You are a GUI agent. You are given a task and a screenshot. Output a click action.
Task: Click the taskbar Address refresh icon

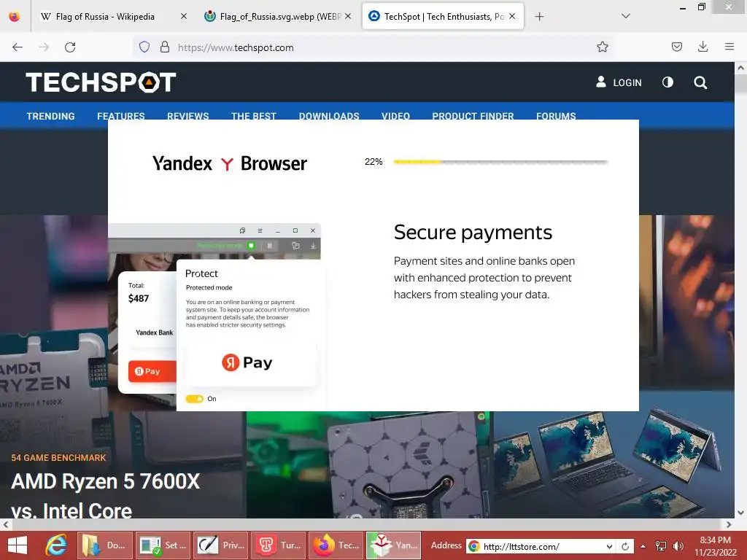(x=625, y=546)
